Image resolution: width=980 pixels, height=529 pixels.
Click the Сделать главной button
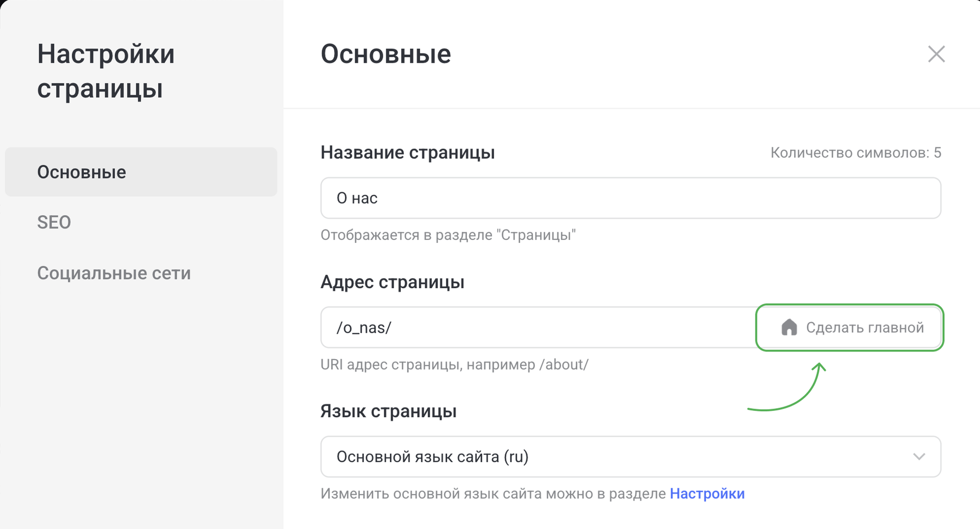tap(849, 328)
